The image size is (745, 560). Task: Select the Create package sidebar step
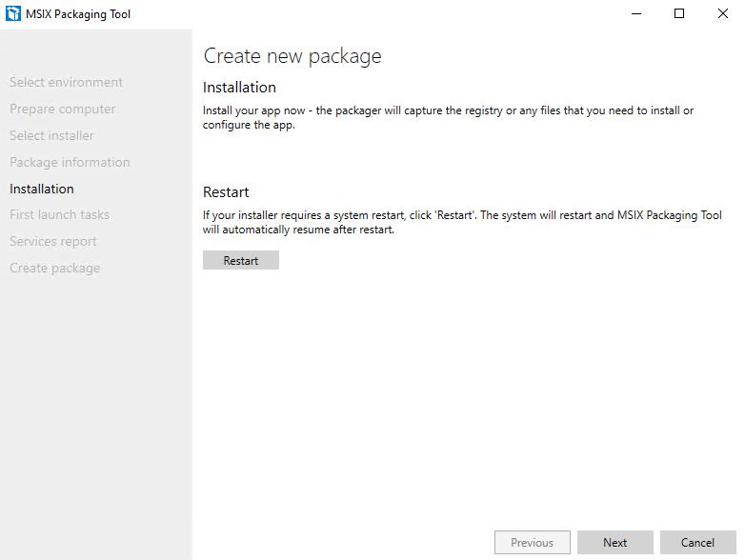pos(54,268)
